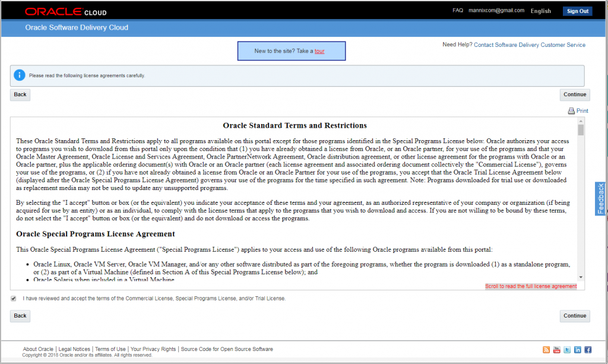Open Your Privacy Rights footer link
This screenshot has width=608, height=364.
click(x=153, y=349)
